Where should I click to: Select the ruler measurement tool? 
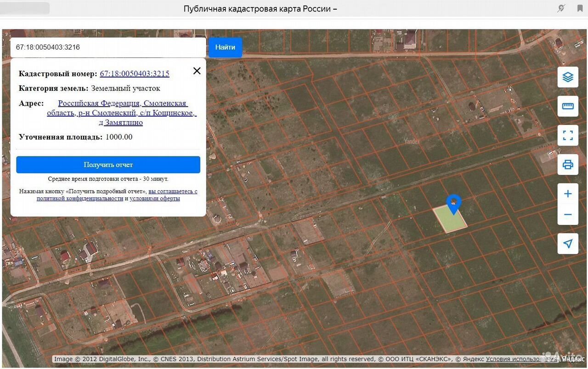[568, 106]
